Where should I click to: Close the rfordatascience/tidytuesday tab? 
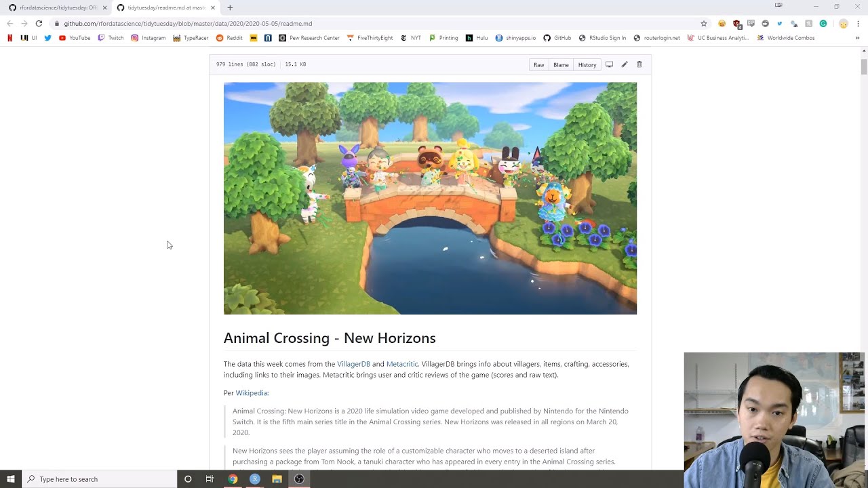coord(104,7)
